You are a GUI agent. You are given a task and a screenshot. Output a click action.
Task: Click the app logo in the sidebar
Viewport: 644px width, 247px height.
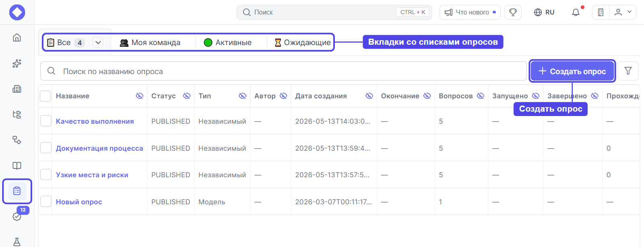click(17, 12)
